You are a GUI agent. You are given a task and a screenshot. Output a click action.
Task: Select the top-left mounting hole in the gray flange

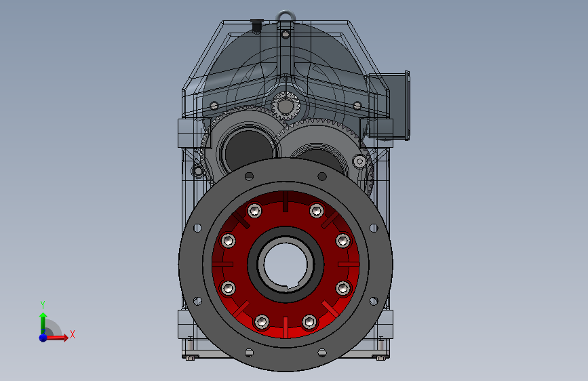click(x=249, y=176)
